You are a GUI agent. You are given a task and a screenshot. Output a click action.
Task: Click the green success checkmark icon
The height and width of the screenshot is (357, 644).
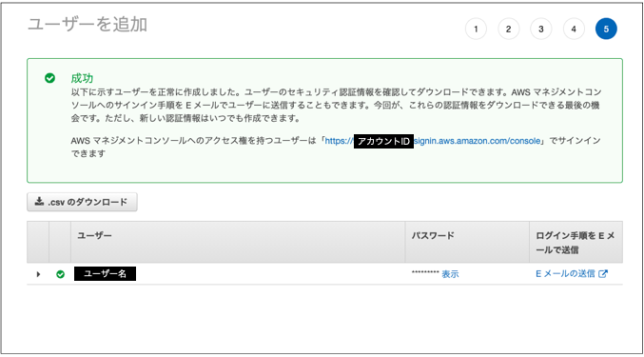tap(49, 78)
